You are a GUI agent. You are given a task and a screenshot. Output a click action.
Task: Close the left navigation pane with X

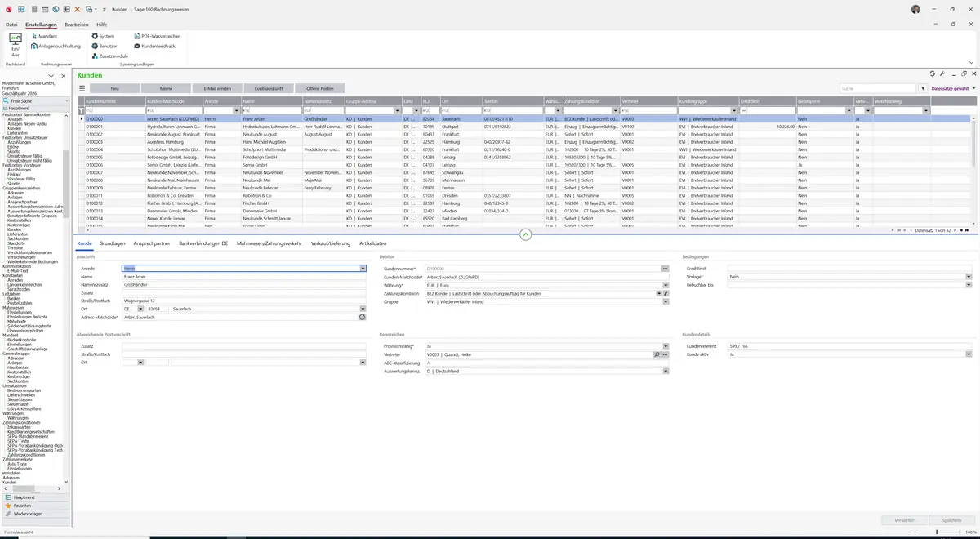[64, 75]
